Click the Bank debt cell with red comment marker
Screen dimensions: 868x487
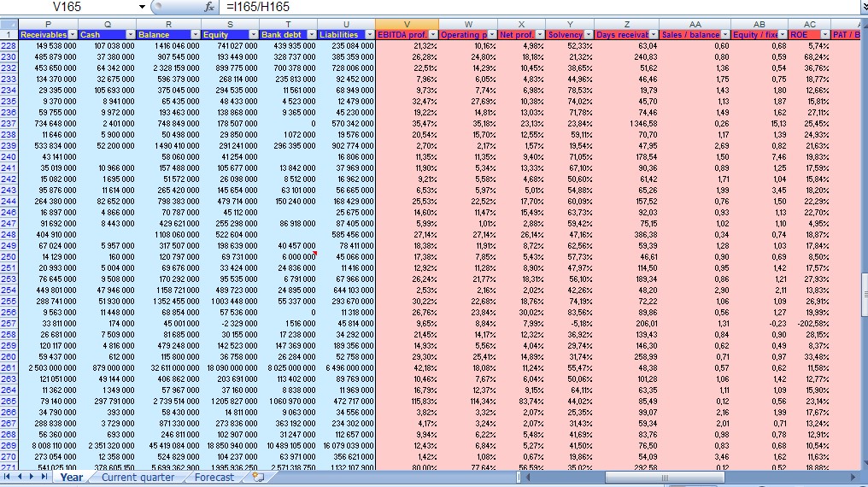point(289,257)
